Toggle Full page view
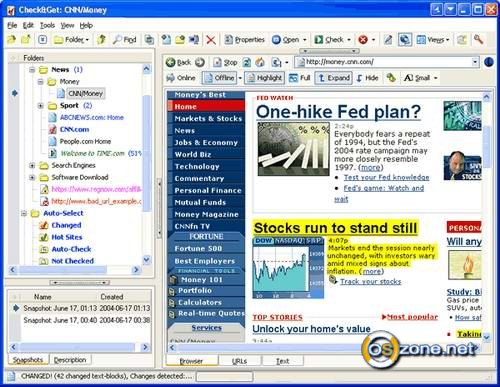This screenshot has height=387, width=500. [299, 78]
